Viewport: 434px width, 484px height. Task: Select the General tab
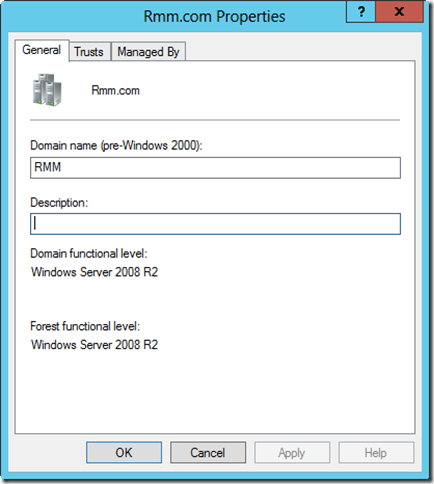click(42, 50)
